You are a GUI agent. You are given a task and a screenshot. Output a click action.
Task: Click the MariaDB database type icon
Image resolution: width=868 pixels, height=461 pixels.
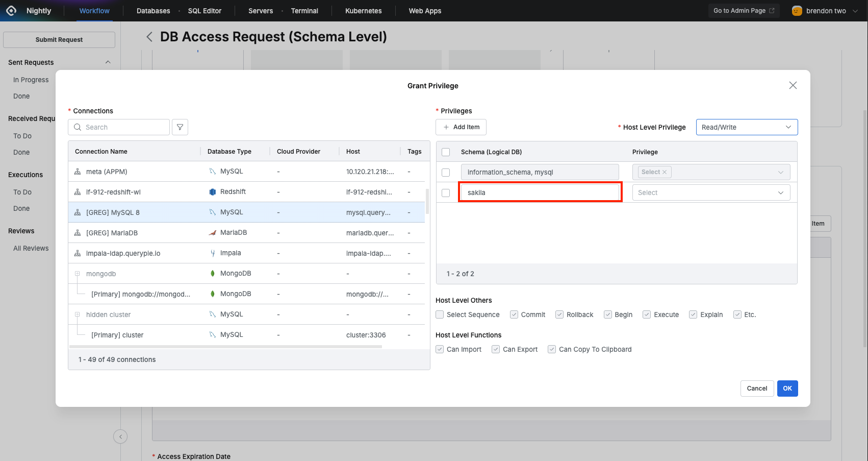pos(213,233)
